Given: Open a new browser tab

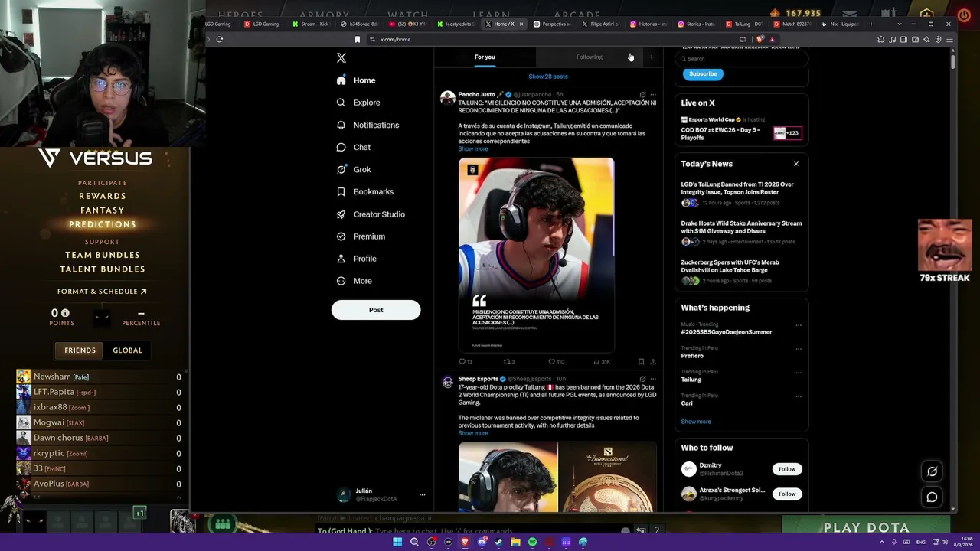Looking at the screenshot, I should click(x=871, y=24).
